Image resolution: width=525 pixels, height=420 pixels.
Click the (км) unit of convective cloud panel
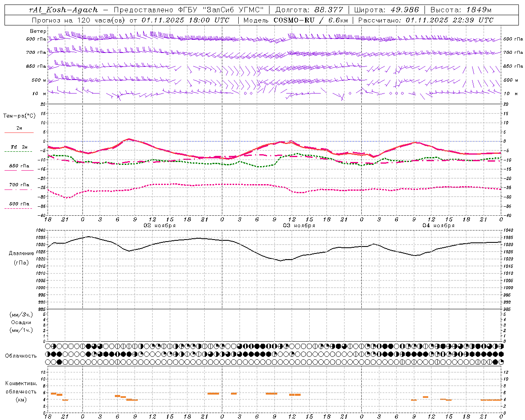(x=21, y=399)
